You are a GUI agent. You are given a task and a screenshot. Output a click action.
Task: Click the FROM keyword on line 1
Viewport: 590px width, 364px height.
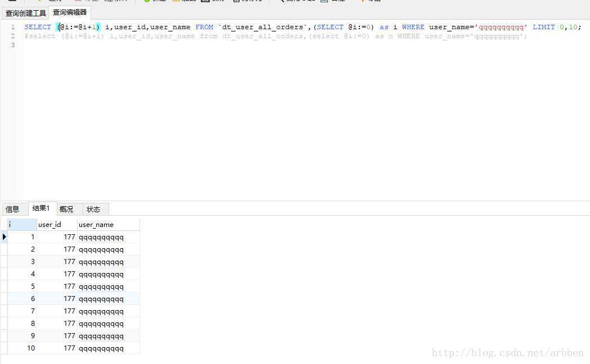pos(204,27)
